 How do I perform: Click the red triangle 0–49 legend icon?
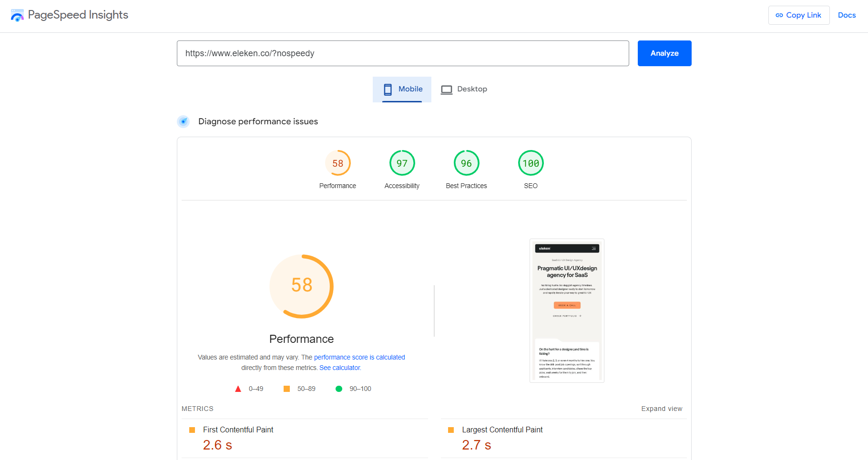point(238,389)
